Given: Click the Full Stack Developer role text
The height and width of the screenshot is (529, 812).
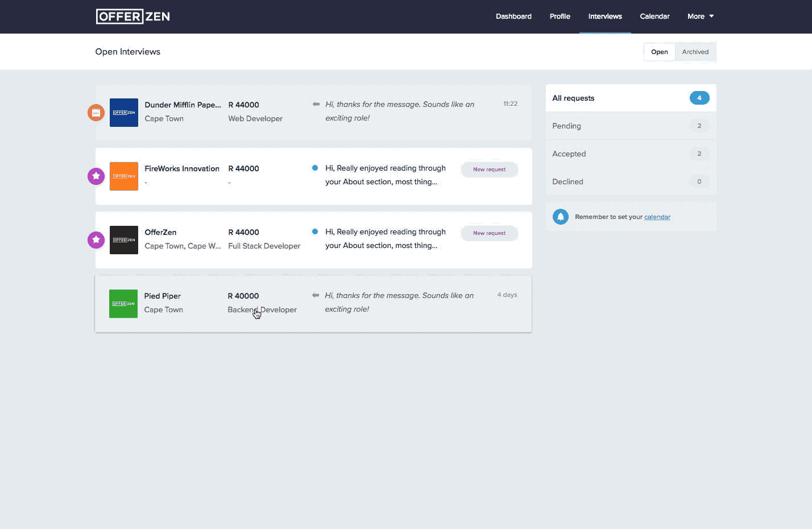Looking at the screenshot, I should click(x=264, y=246).
